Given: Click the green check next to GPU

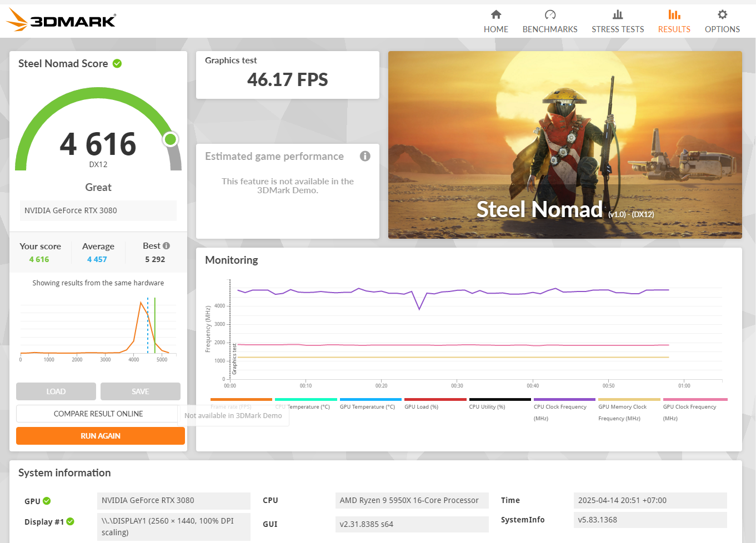Looking at the screenshot, I should pyautogui.click(x=47, y=501).
